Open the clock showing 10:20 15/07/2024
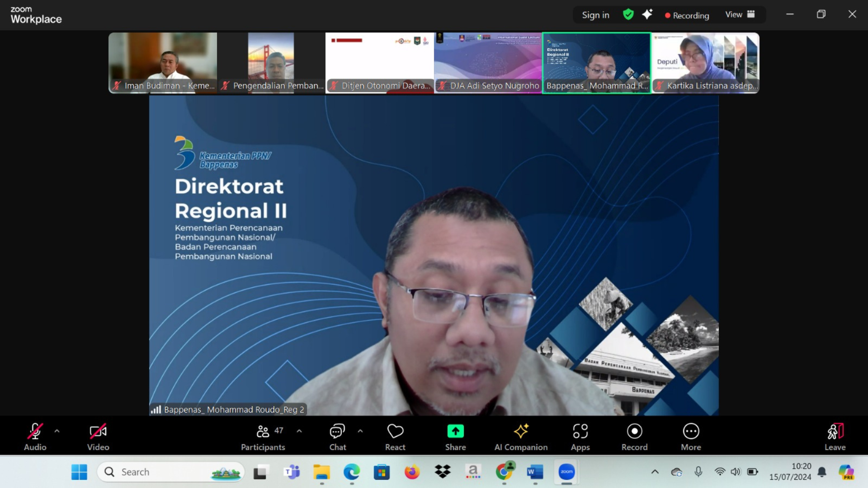 point(790,472)
